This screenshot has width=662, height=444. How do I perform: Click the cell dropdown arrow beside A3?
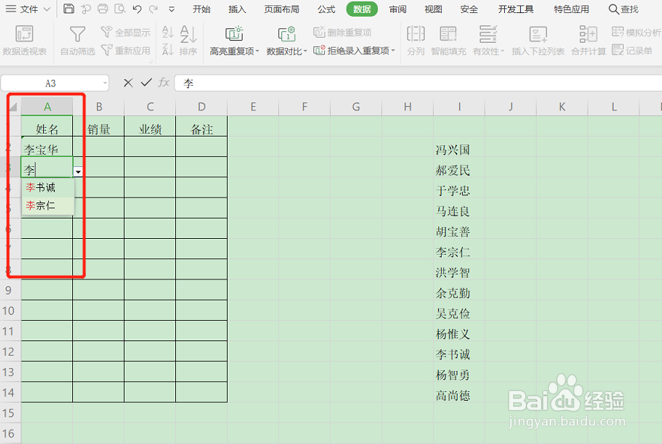pyautogui.click(x=78, y=171)
